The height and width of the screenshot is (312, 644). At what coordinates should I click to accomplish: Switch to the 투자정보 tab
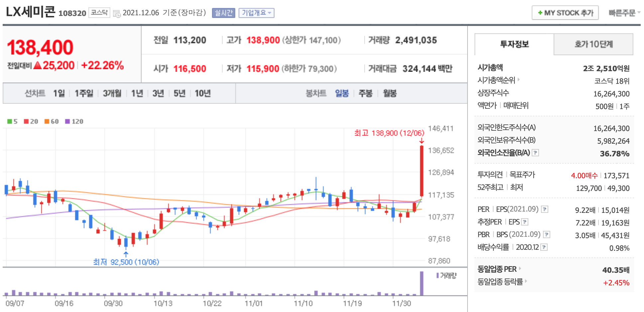(514, 44)
